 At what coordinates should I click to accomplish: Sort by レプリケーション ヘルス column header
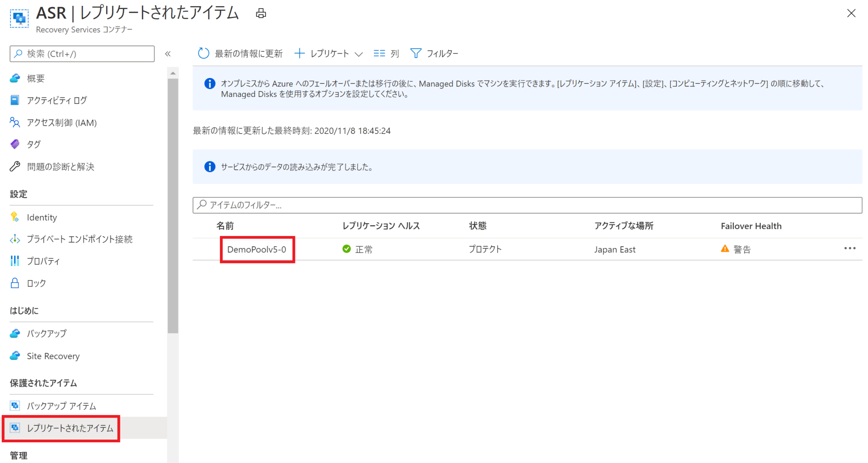[381, 226]
